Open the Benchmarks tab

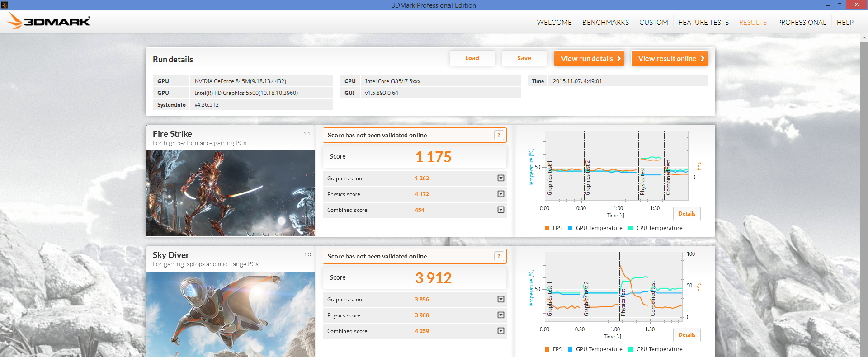pyautogui.click(x=605, y=22)
